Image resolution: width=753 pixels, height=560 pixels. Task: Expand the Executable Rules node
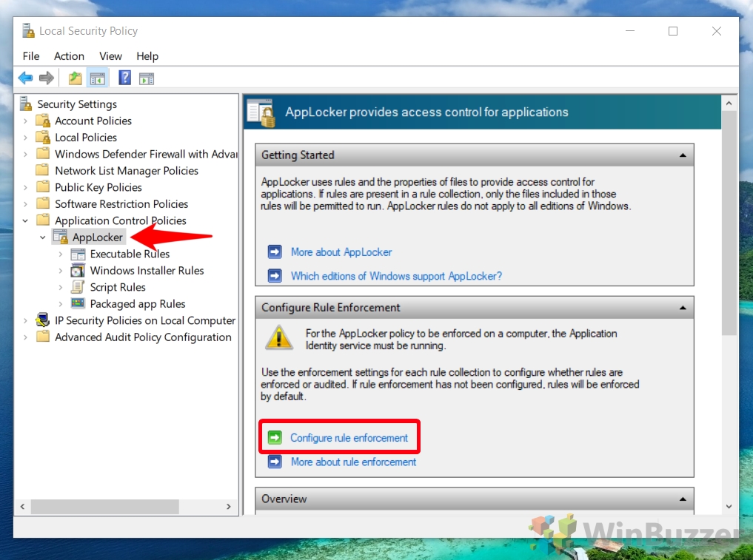61,254
